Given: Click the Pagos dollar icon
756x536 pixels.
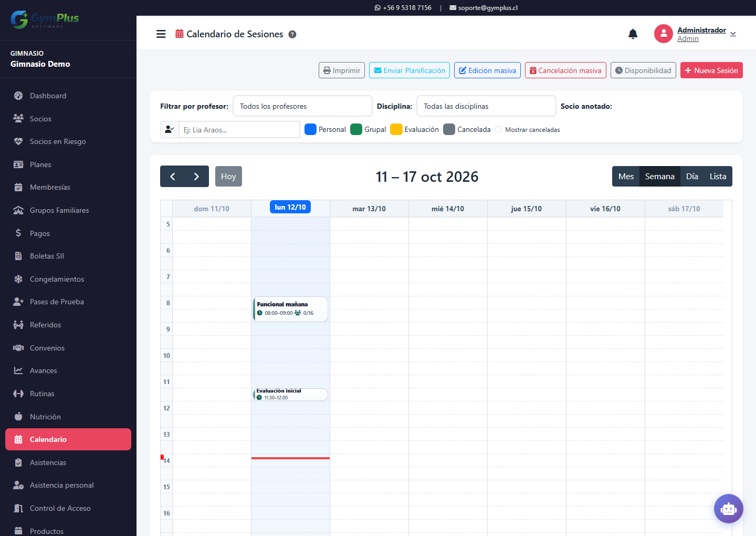Looking at the screenshot, I should [18, 233].
